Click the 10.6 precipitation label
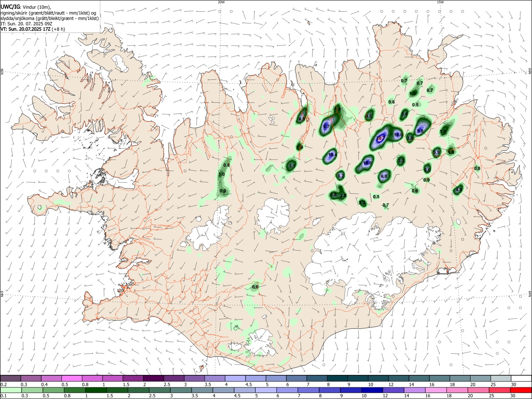The image size is (532, 399). (x=367, y=163)
